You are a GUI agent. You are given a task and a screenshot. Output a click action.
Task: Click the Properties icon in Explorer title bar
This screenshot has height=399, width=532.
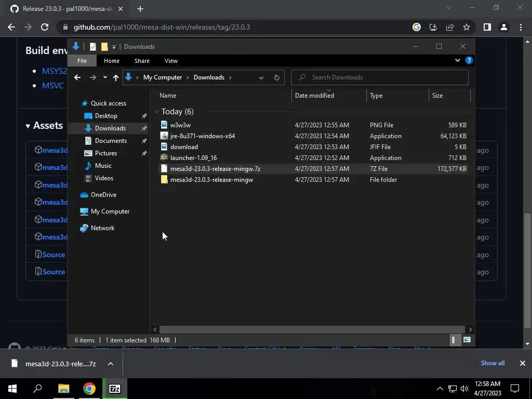[x=92, y=46]
